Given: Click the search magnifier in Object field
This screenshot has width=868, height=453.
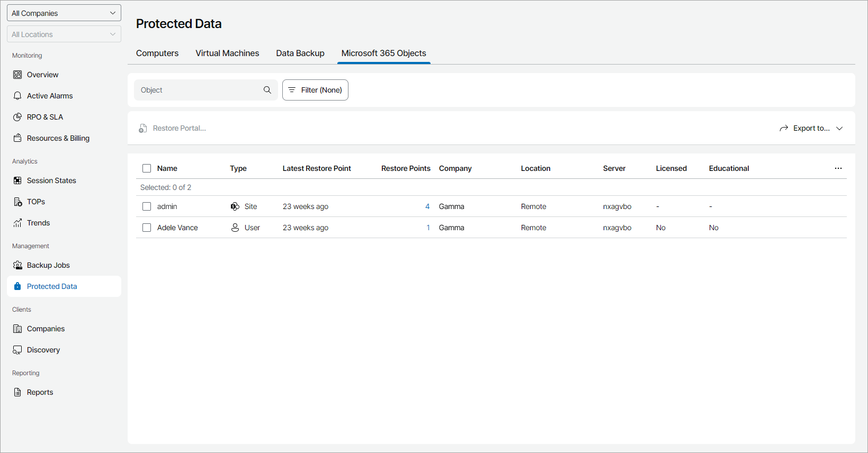Looking at the screenshot, I should click(x=267, y=90).
